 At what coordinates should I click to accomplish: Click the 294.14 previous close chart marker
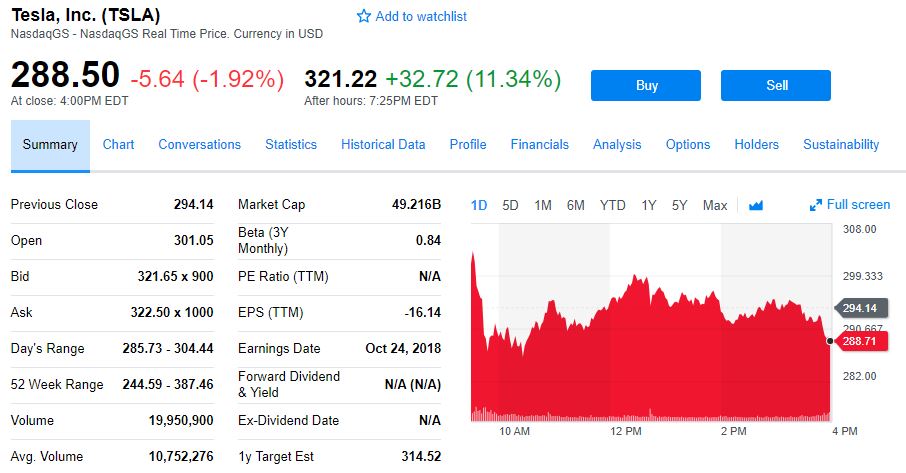(859, 308)
